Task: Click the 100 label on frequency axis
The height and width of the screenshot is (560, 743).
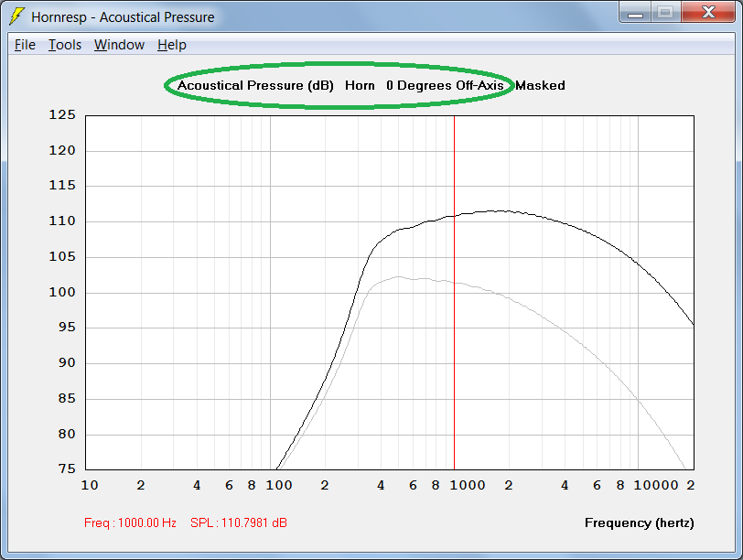Action: tap(278, 485)
